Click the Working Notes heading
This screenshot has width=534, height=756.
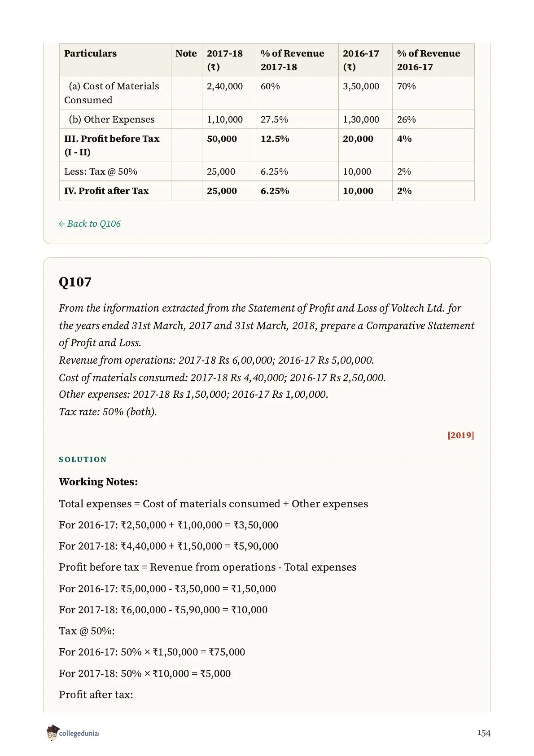click(98, 482)
